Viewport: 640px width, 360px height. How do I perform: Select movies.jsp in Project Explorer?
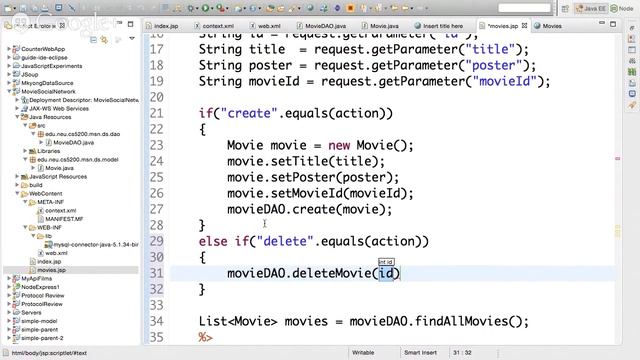(x=51, y=270)
